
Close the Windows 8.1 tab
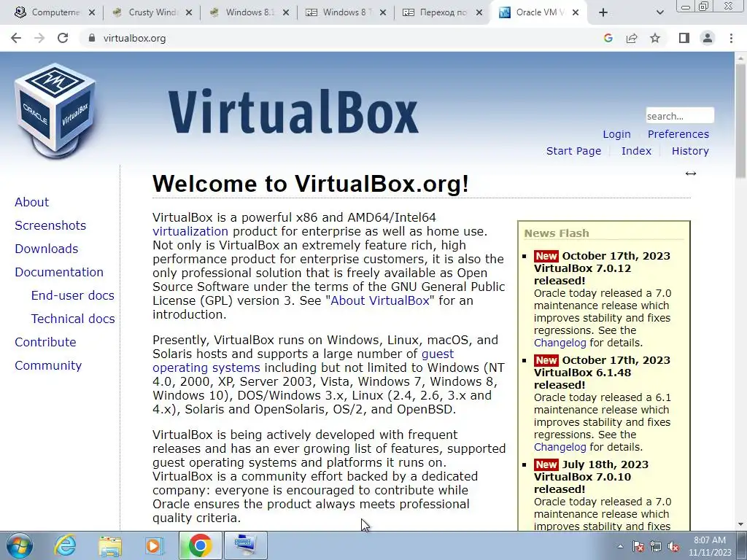tap(286, 12)
